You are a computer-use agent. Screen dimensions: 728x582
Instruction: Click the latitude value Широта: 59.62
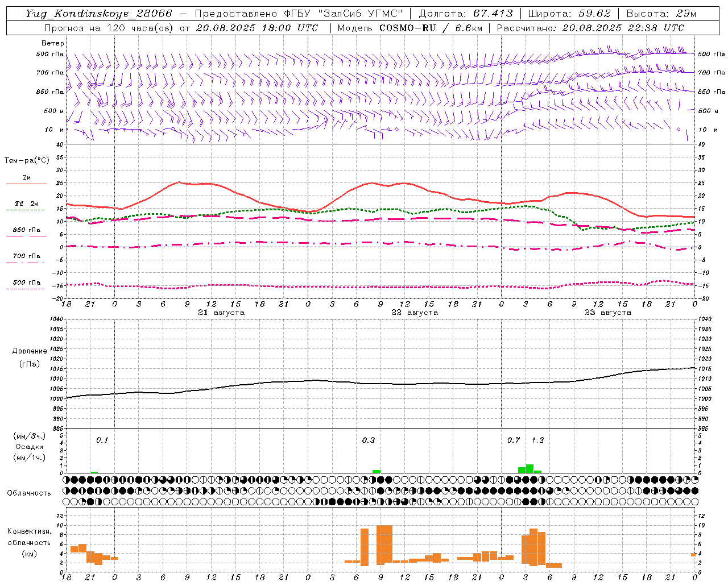569,14
